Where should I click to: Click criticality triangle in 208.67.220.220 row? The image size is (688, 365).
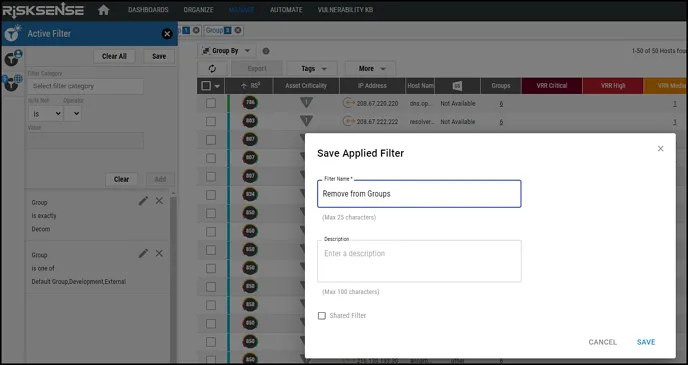click(x=306, y=103)
